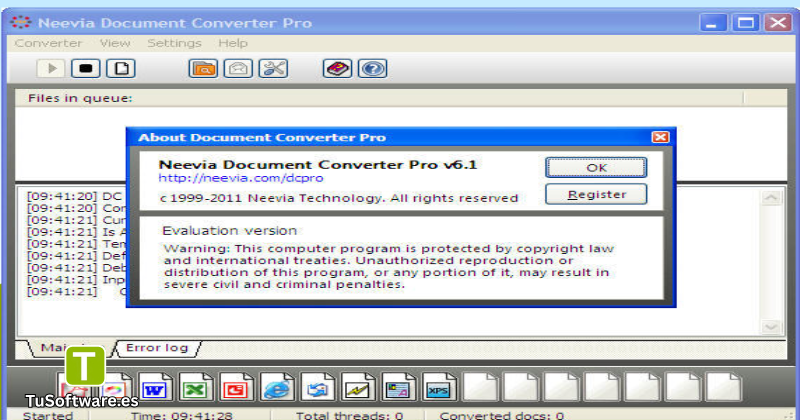Screen dimensions: 800x420
Task: Click the 'Total threads: 0' status entry
Action: (349, 415)
